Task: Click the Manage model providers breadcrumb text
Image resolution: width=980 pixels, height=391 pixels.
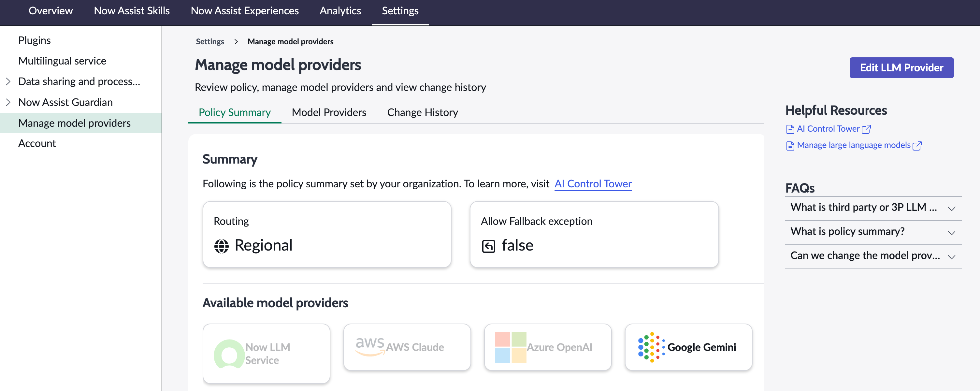Action: (x=290, y=41)
